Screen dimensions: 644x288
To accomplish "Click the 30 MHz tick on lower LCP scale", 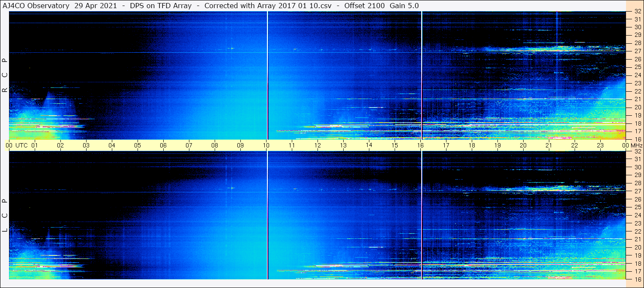I will click(637, 167).
